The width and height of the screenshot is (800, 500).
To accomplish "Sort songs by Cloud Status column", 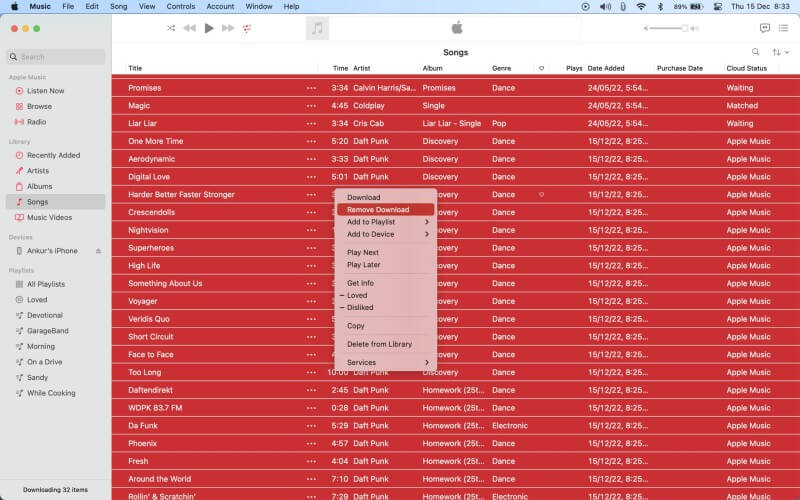I will 746,68.
